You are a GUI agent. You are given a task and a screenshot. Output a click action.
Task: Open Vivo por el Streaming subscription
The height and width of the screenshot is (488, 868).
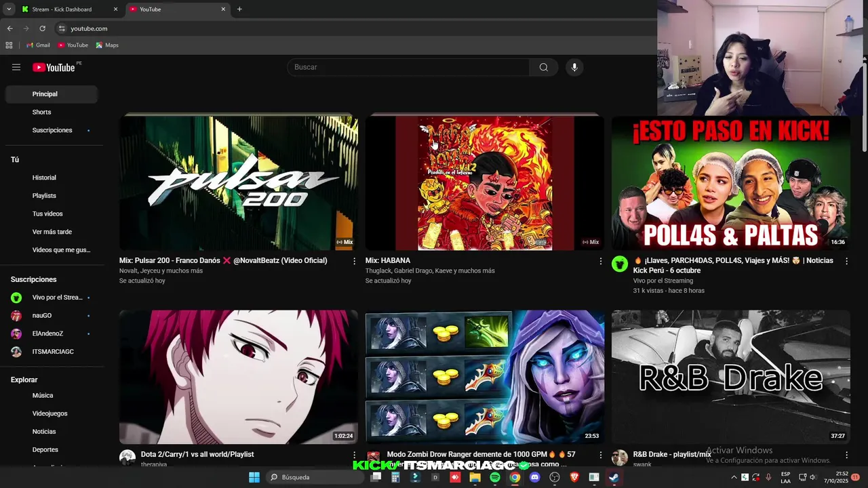tap(52, 298)
